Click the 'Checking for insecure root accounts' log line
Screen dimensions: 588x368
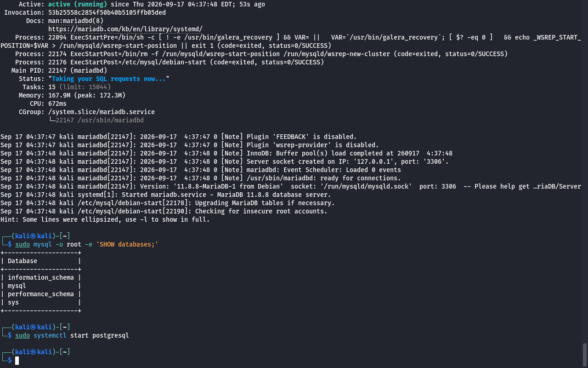[x=164, y=211]
